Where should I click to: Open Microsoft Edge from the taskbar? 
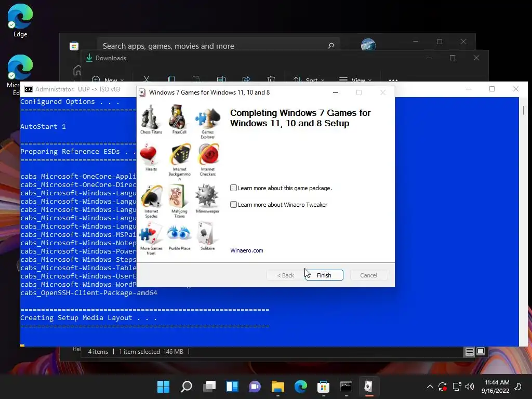tap(301, 387)
